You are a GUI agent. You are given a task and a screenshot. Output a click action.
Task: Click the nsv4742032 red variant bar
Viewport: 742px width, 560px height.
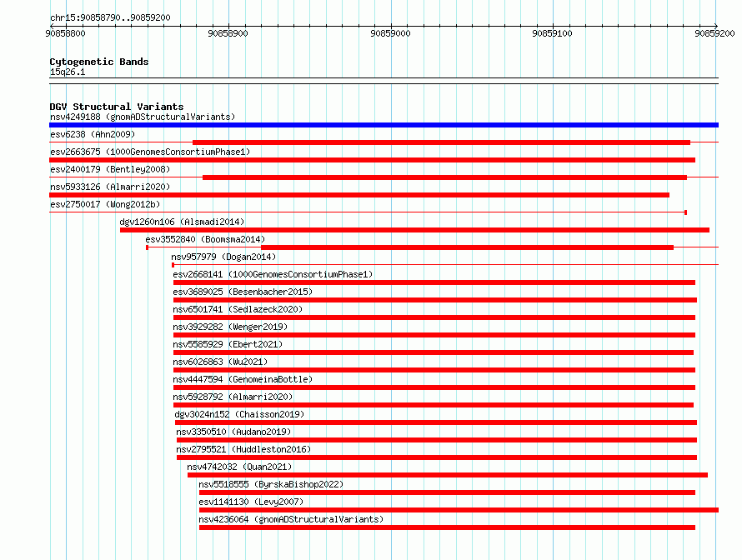coord(448,475)
